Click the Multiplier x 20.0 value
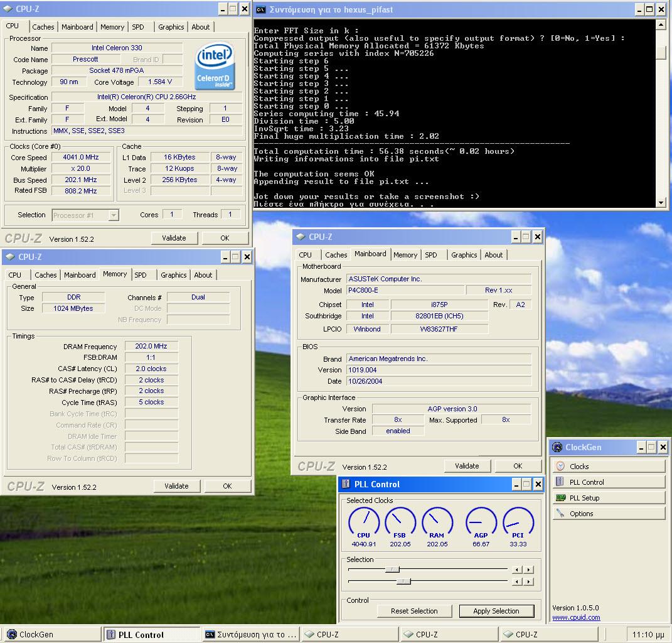This screenshot has height=643, width=672. (x=81, y=168)
